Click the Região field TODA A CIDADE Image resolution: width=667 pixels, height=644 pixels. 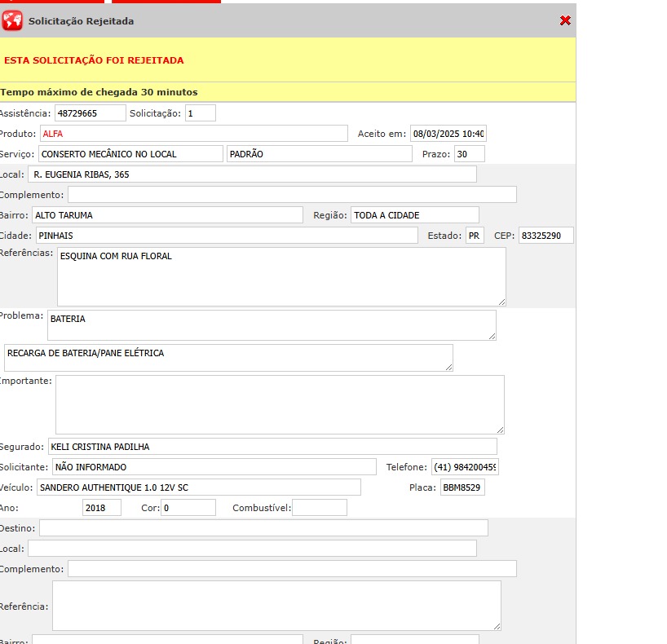point(414,215)
